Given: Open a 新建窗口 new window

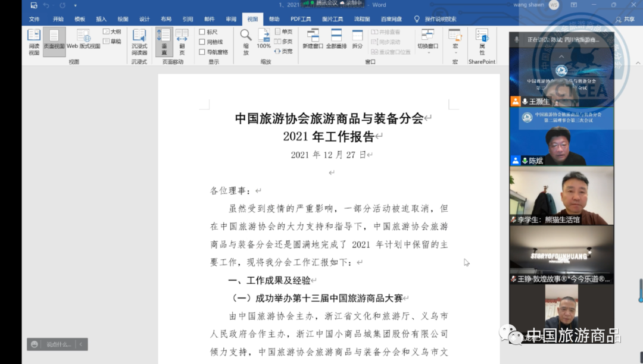Looking at the screenshot, I should pyautogui.click(x=313, y=39).
